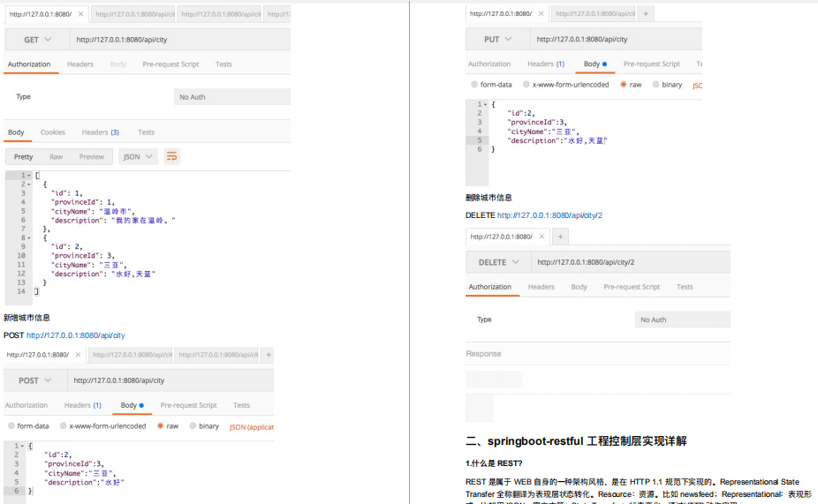The width and height of the screenshot is (818, 504).
Task: Select raw radio in PUT panel
Action: point(624,85)
